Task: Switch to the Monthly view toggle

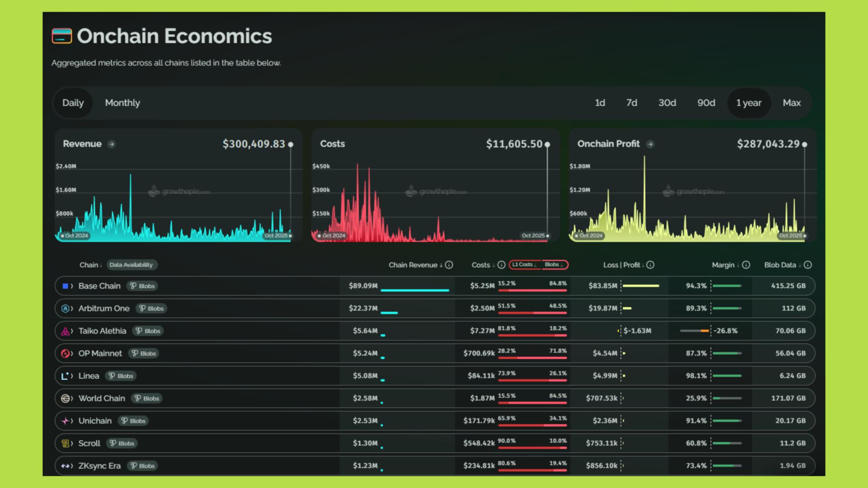Action: pyautogui.click(x=123, y=103)
